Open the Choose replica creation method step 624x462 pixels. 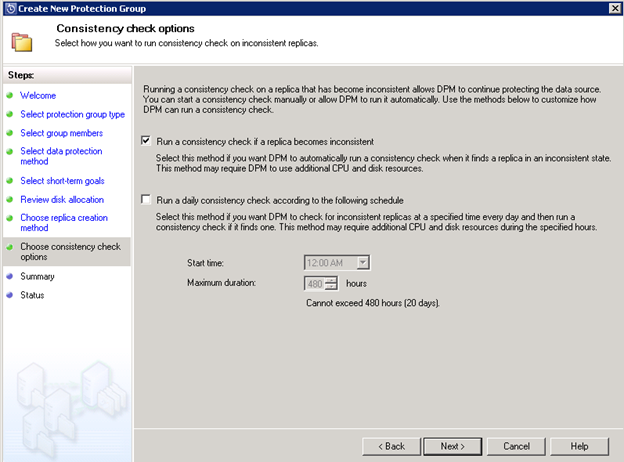pos(64,222)
